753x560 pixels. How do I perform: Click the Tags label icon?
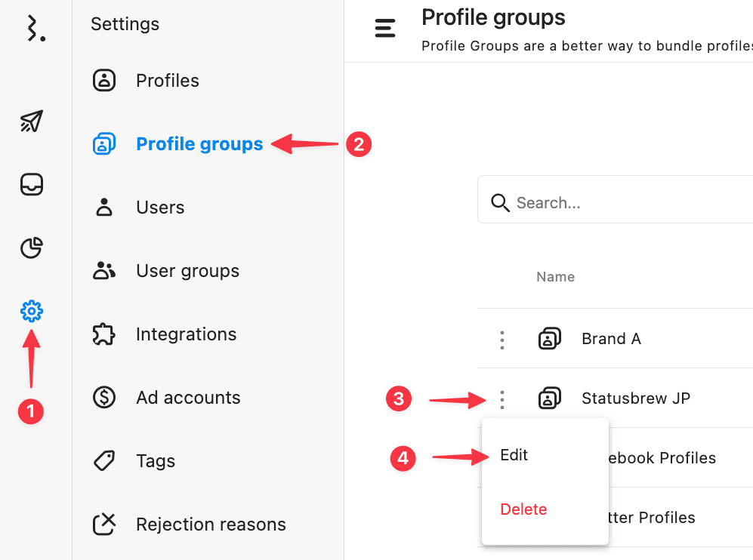(x=104, y=460)
